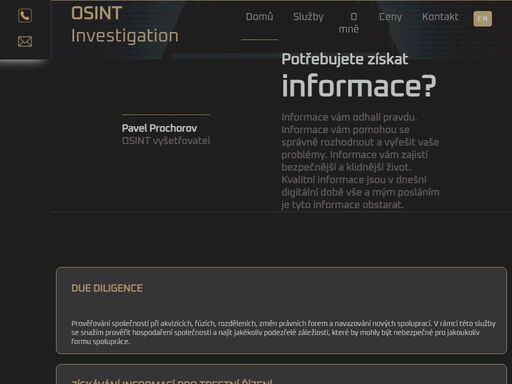Open the Ceny menu item
Screen dimensions: 512x384
coord(390,17)
